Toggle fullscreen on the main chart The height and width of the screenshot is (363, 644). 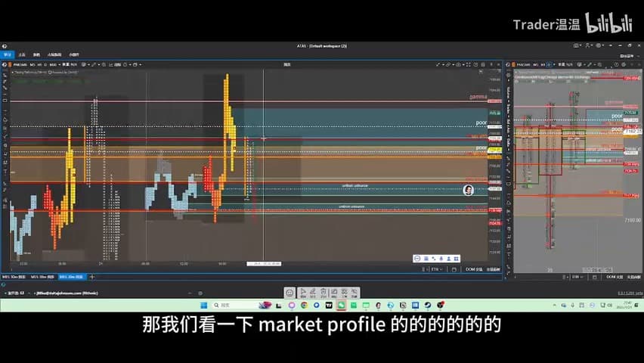point(468,64)
